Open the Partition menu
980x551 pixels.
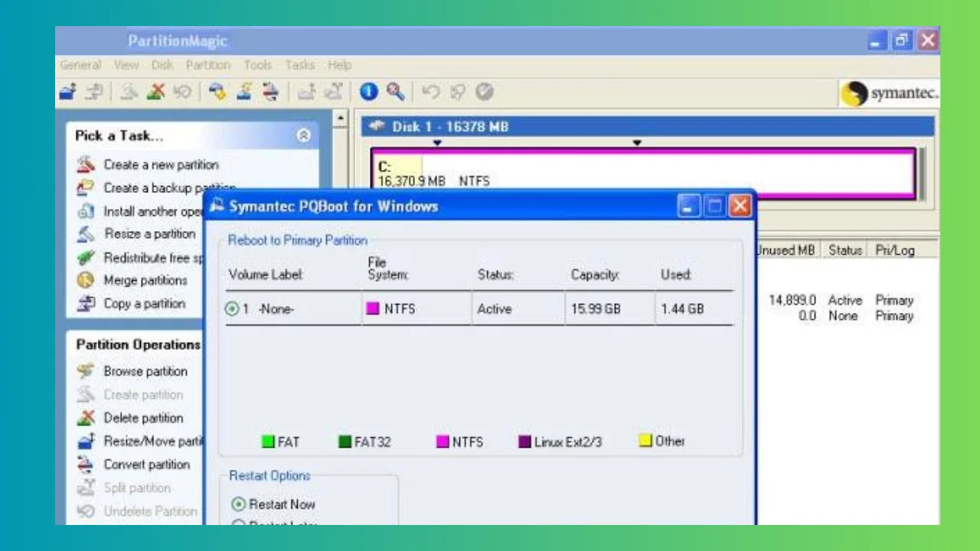208,65
